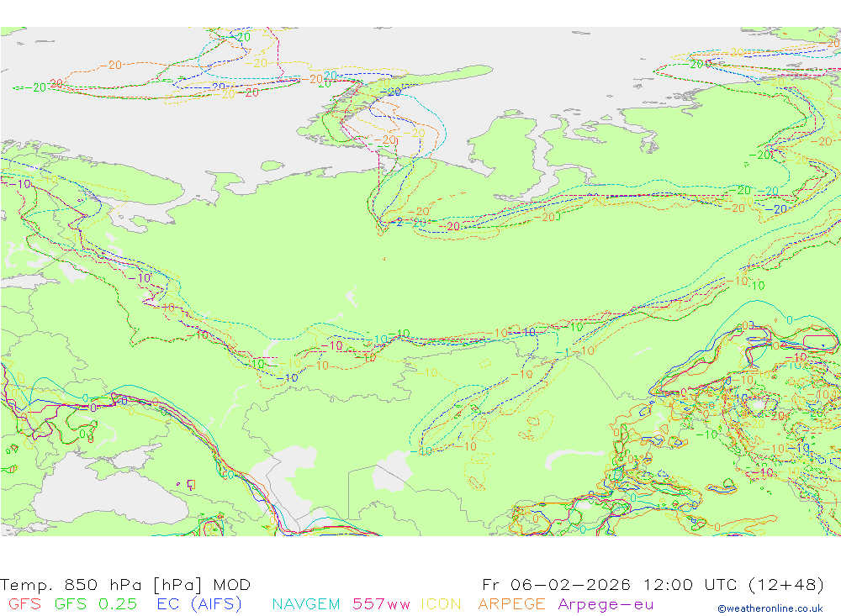This screenshot has width=841, height=616.
Task: Click the 'Fr 06-02-2026 12:00 UTC (12+48)' timestamp
Action: [653, 584]
